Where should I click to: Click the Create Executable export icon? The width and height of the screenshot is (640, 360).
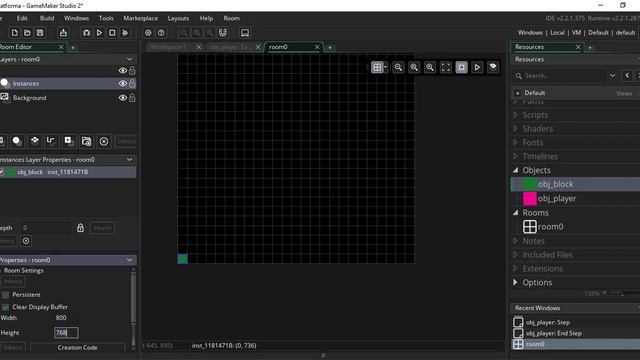tap(63, 33)
